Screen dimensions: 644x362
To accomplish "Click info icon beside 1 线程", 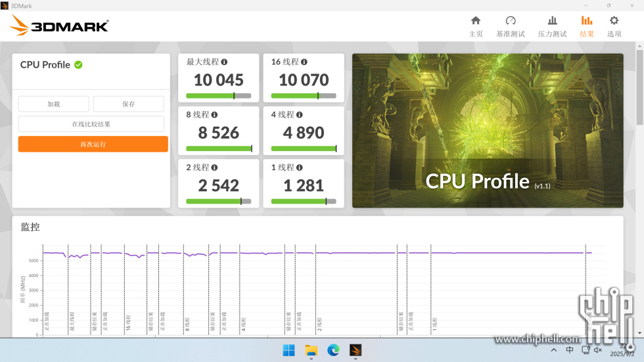I will [300, 168].
